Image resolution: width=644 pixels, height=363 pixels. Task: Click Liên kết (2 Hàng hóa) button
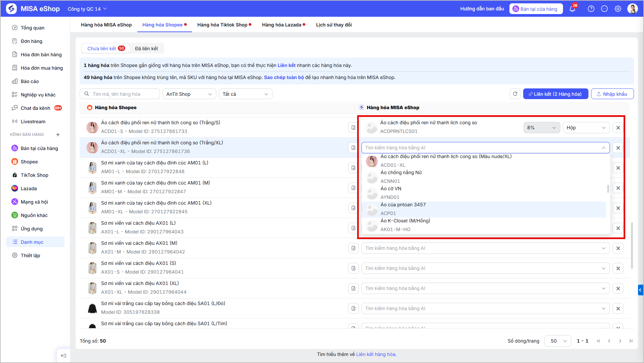[x=555, y=94]
